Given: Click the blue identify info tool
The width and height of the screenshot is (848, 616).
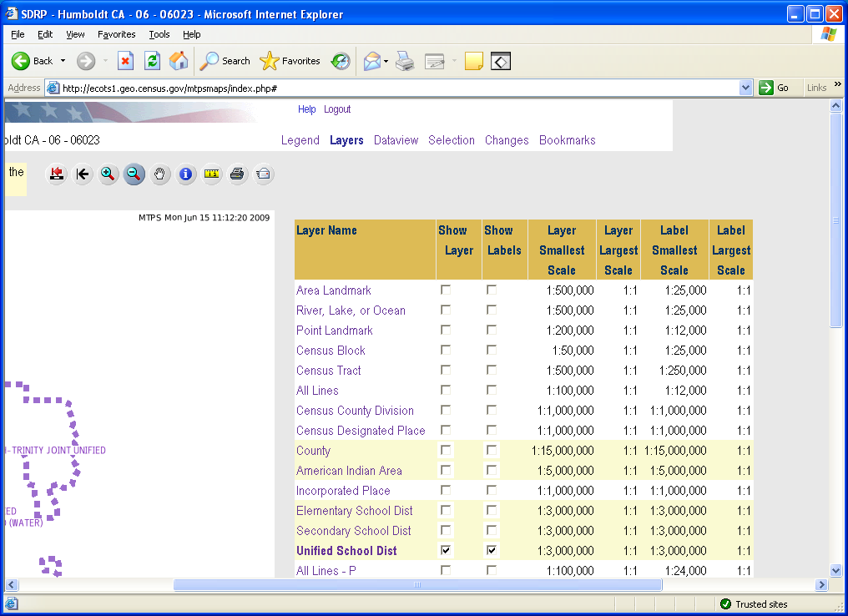Looking at the screenshot, I should (x=185, y=174).
